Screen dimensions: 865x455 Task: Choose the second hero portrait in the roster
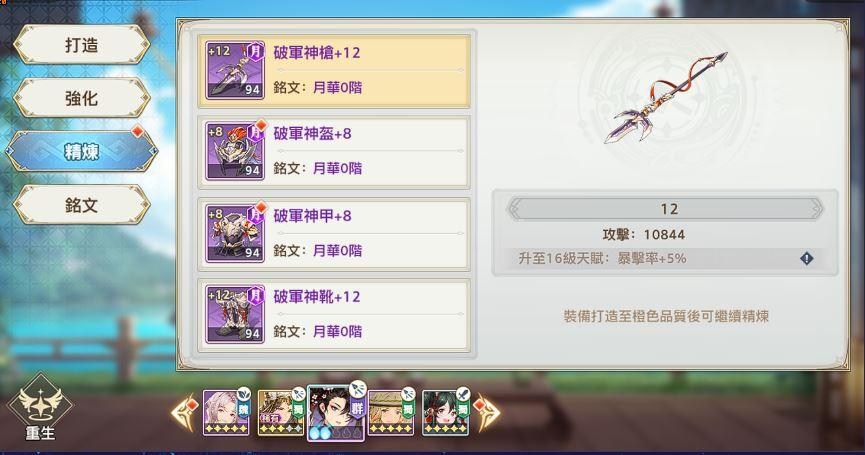click(281, 412)
